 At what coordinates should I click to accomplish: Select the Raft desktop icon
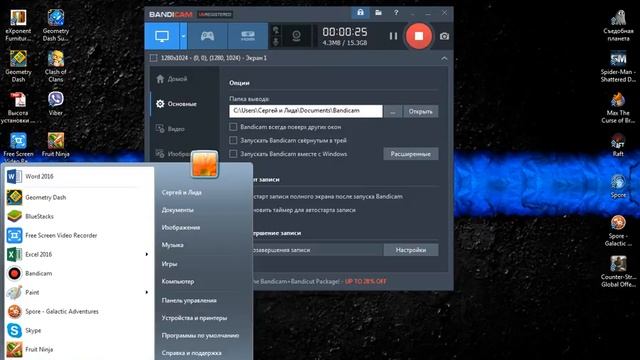(x=618, y=145)
